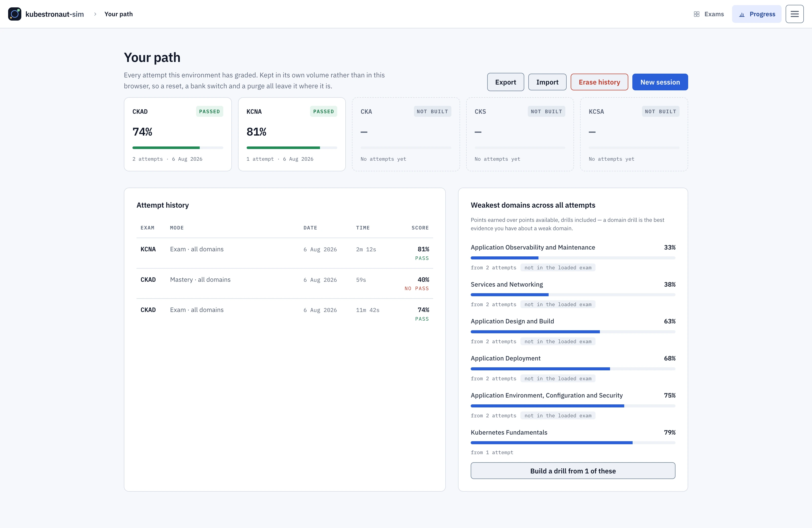Start a New session
This screenshot has height=528, width=812.
pos(660,82)
